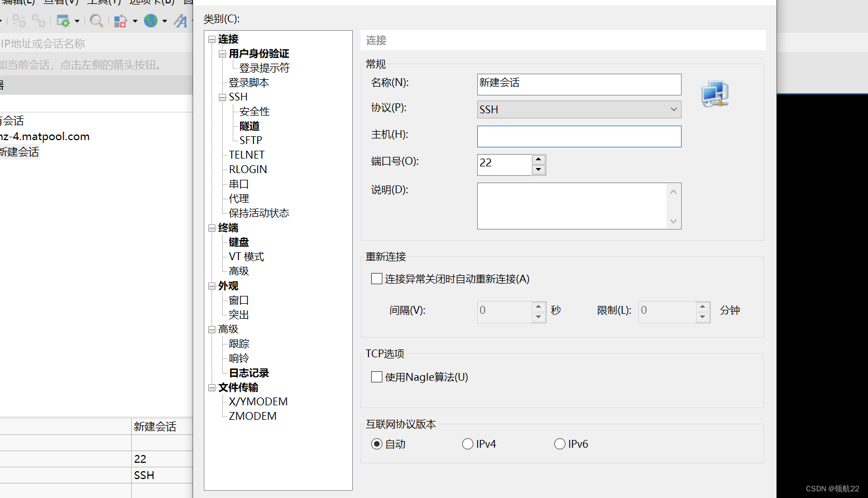The height and width of the screenshot is (498, 868).
Task: Collapse the 文件传输 tree node
Action: [212, 387]
